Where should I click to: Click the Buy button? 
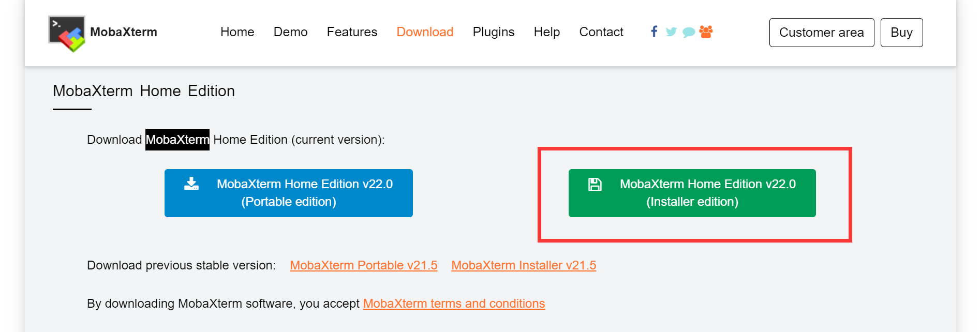pyautogui.click(x=901, y=32)
